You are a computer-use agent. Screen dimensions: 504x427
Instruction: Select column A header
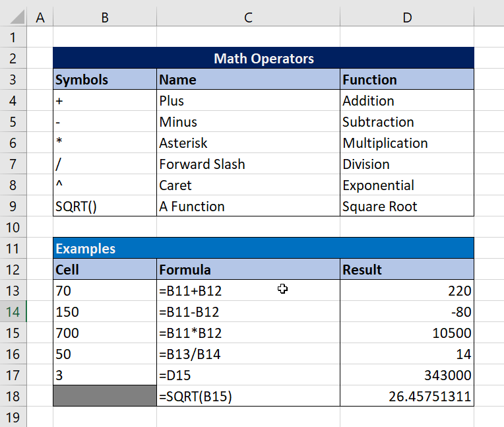tap(40, 18)
